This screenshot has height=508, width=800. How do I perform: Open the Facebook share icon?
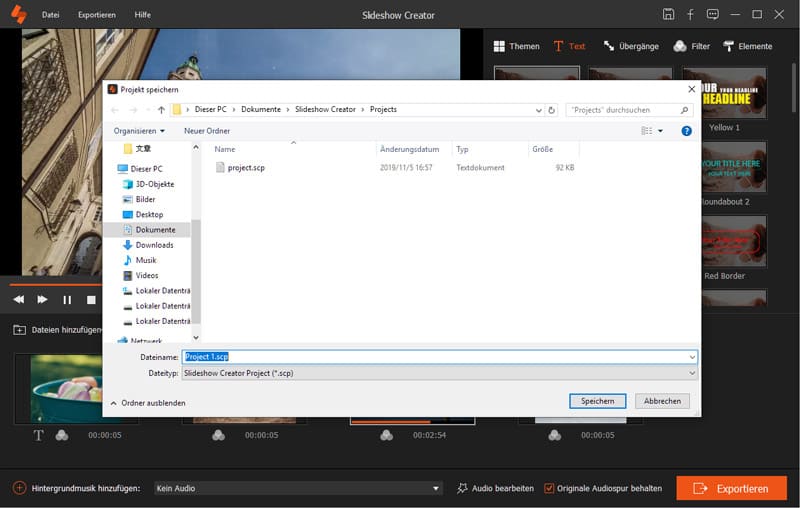click(690, 15)
